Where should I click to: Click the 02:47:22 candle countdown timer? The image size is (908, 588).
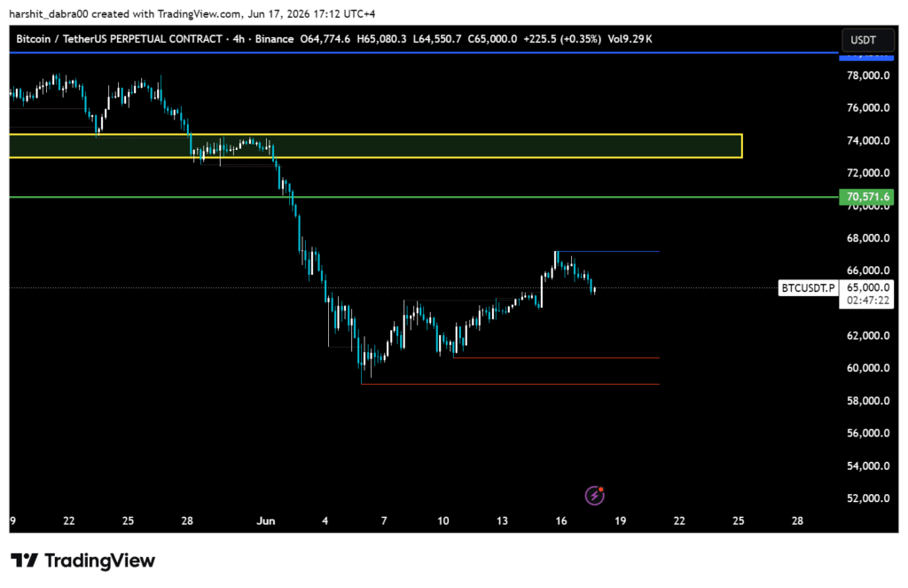click(x=867, y=301)
